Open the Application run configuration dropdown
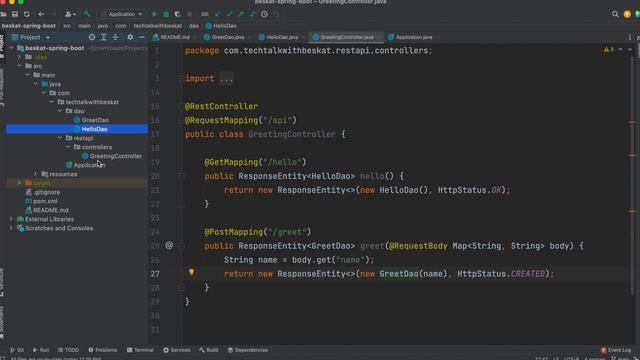 tap(121, 14)
